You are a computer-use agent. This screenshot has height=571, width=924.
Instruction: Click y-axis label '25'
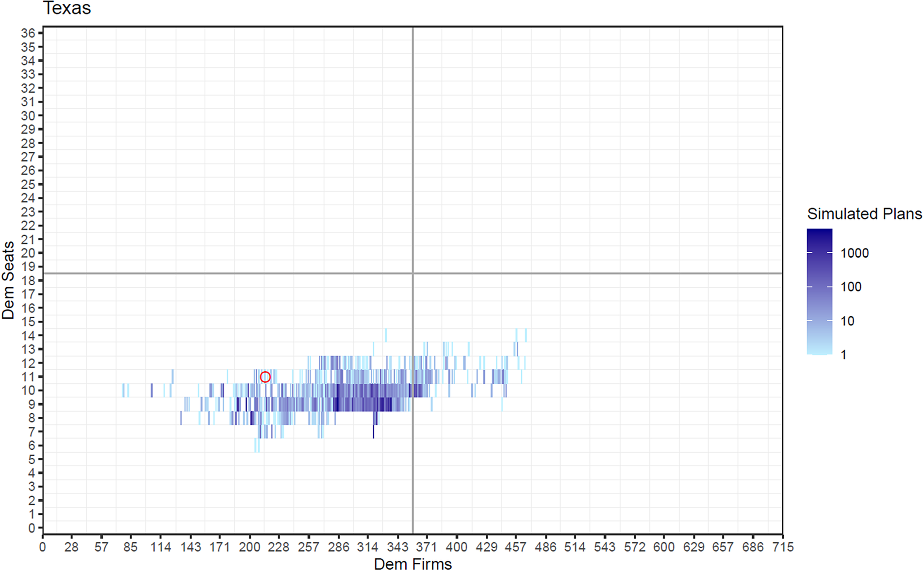pyautogui.click(x=28, y=184)
